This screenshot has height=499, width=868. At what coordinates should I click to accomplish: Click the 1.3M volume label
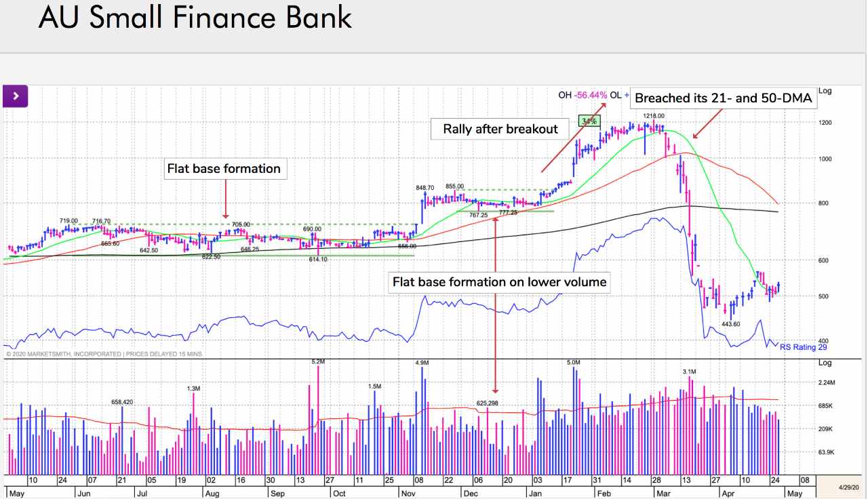[193, 388]
